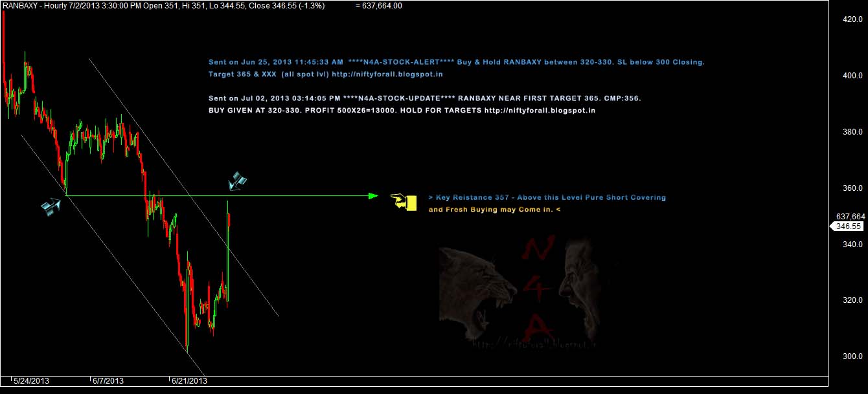This screenshot has height=394, width=868.
Task: Click the current price tag 346.55
Action: point(847,226)
